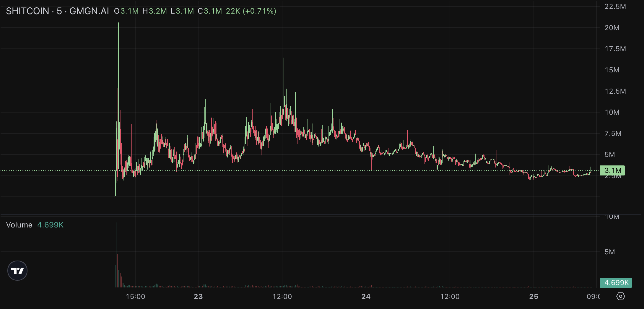644x309 pixels.
Task: Click the 17.5M price scale label
Action: [615, 49]
